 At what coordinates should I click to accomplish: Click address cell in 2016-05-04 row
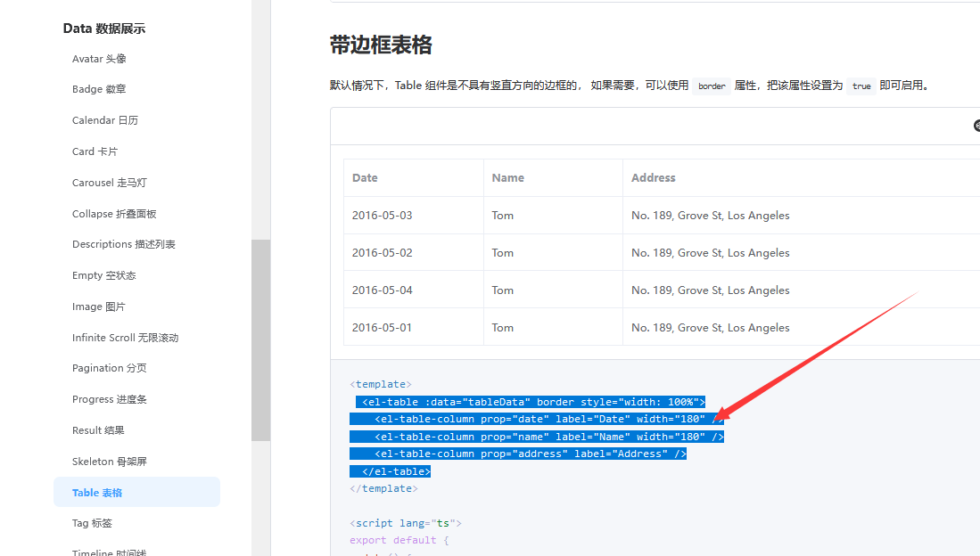coord(802,290)
